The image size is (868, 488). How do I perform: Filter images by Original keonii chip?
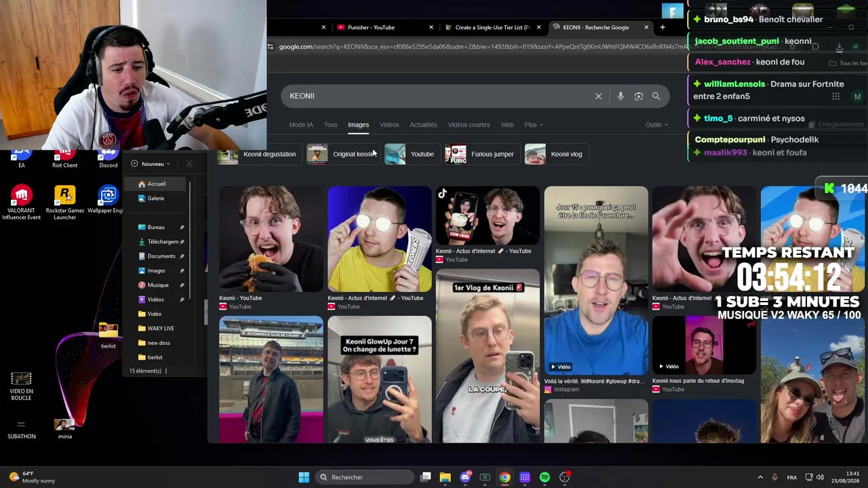(x=342, y=155)
